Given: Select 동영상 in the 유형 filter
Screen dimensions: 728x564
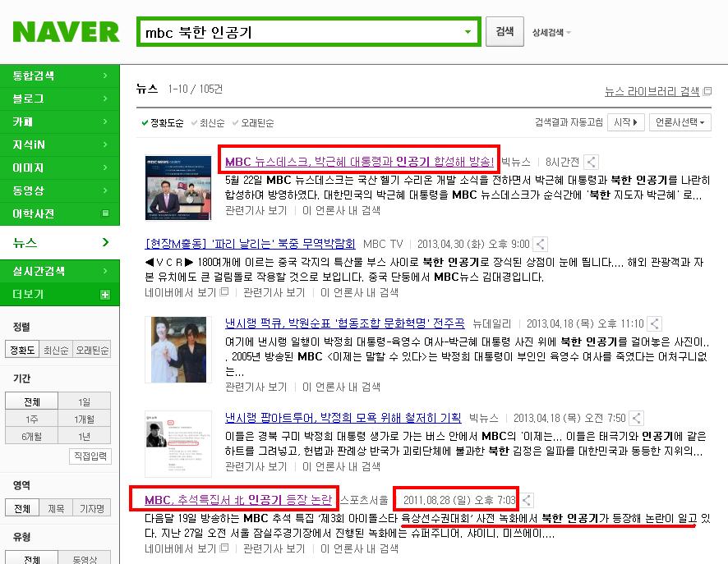Looking at the screenshot, I should pos(85,559).
